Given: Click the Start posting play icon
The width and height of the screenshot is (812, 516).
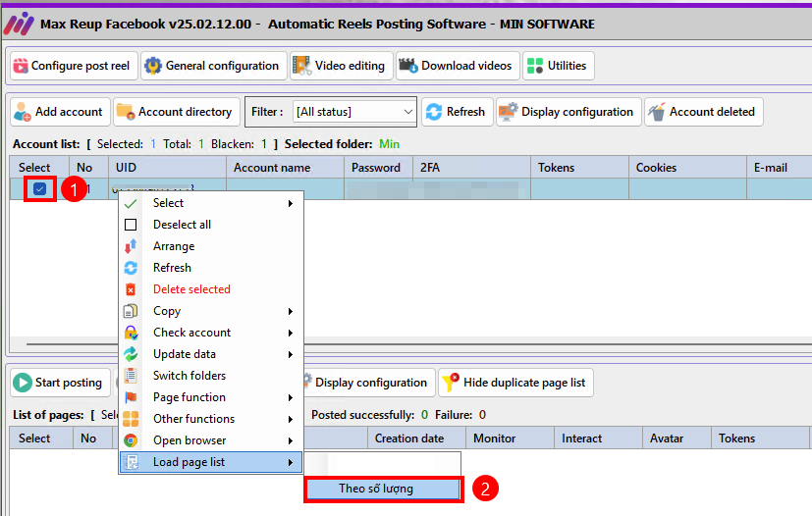Looking at the screenshot, I should pyautogui.click(x=23, y=383).
